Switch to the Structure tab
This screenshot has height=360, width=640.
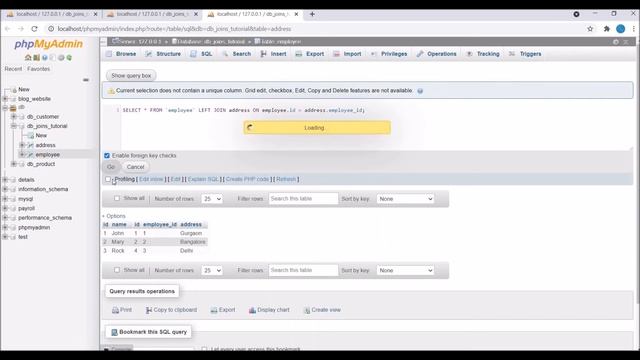(x=163, y=54)
